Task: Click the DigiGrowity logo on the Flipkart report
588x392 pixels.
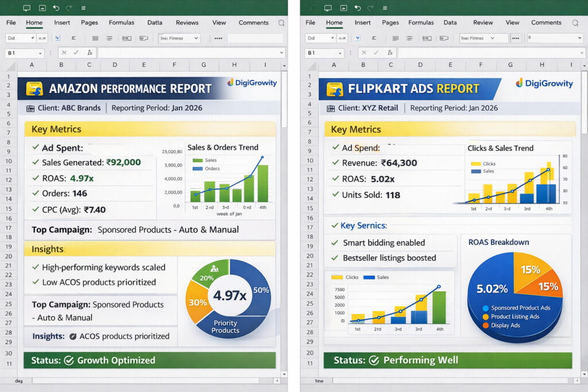Action: (544, 83)
